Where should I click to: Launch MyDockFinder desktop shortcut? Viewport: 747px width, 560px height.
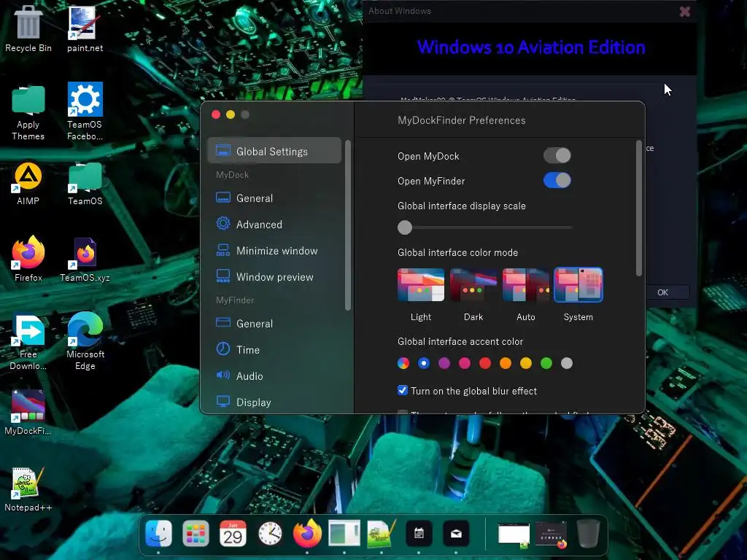point(28,413)
